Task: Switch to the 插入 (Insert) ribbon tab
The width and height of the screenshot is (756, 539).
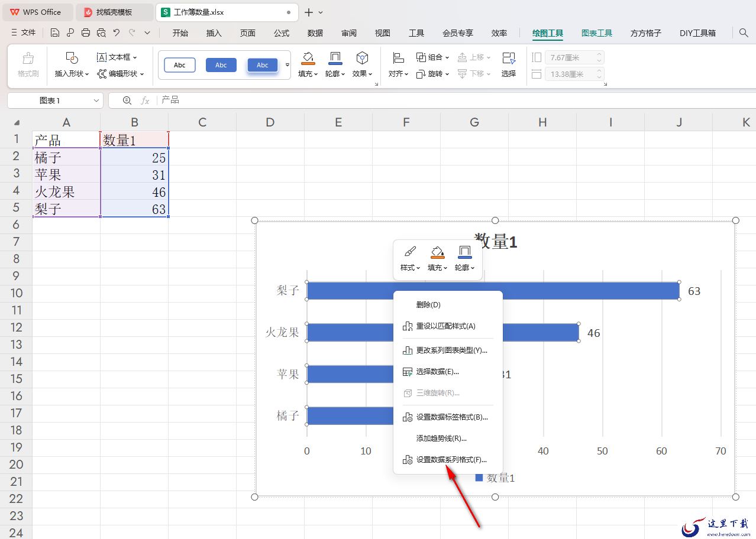Action: 214,33
